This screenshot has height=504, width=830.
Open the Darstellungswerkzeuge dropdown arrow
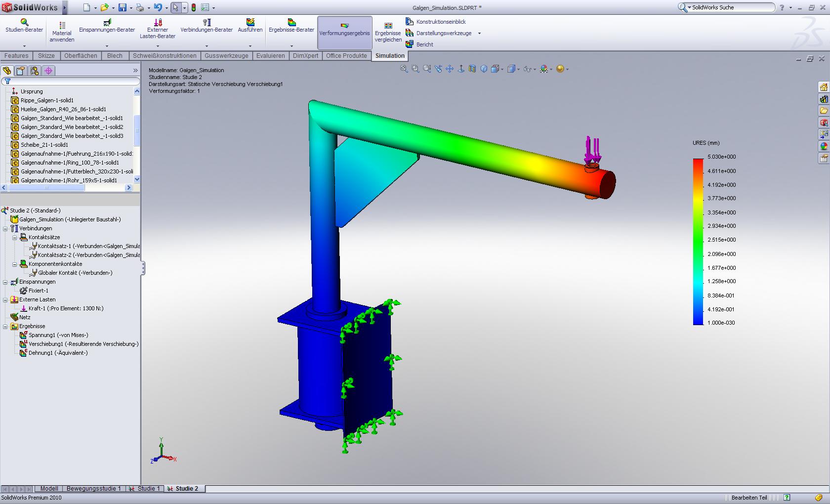[x=479, y=34]
